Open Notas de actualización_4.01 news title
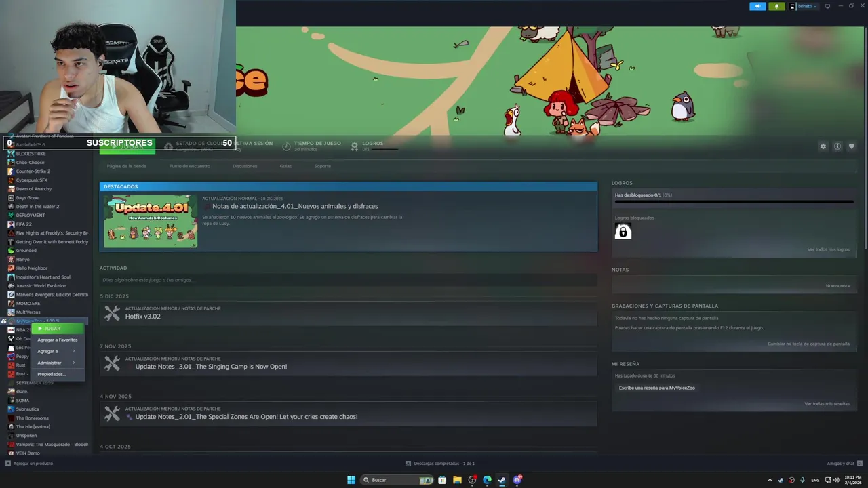 click(x=295, y=206)
